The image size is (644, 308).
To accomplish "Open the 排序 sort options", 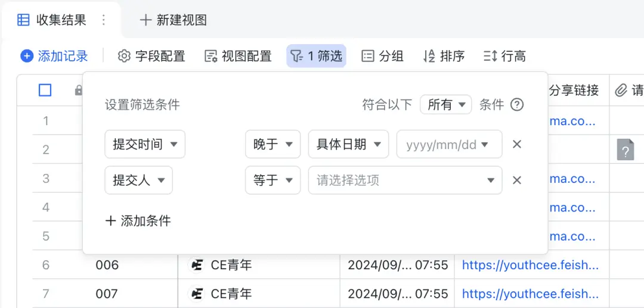I will point(444,56).
